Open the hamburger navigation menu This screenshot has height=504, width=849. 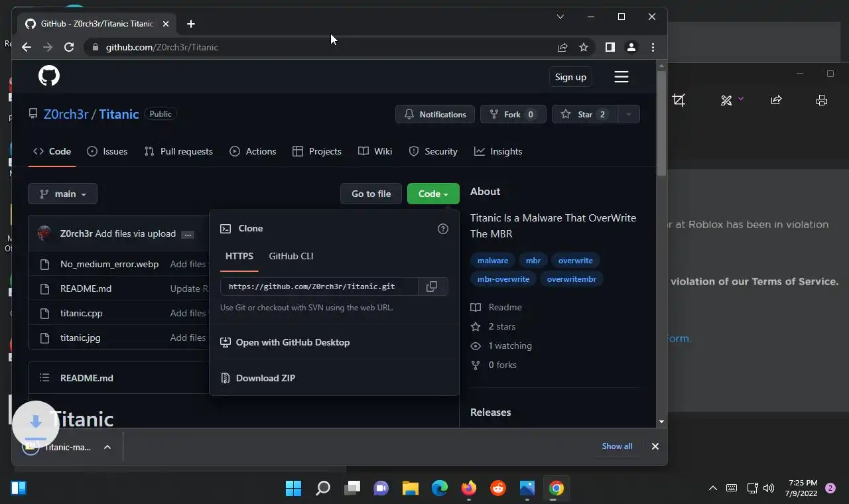coord(621,77)
